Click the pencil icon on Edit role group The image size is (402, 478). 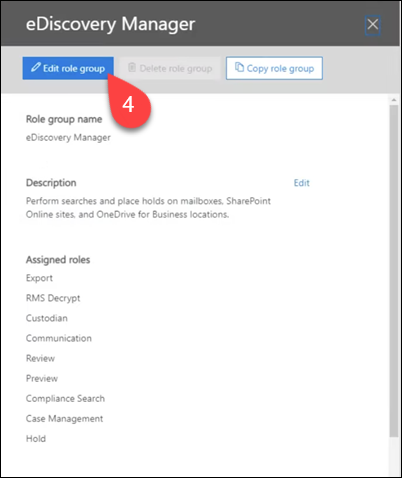coord(36,67)
